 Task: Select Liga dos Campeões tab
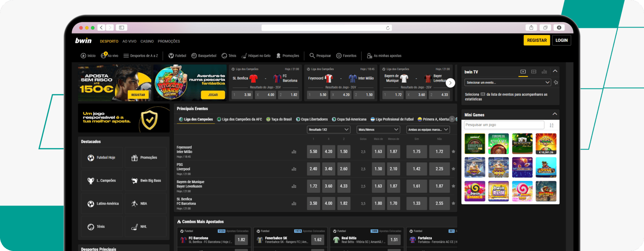pos(196,119)
